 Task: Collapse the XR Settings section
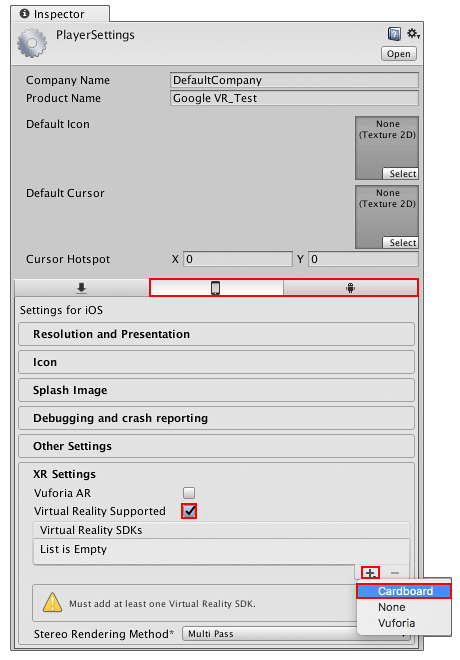[65, 474]
